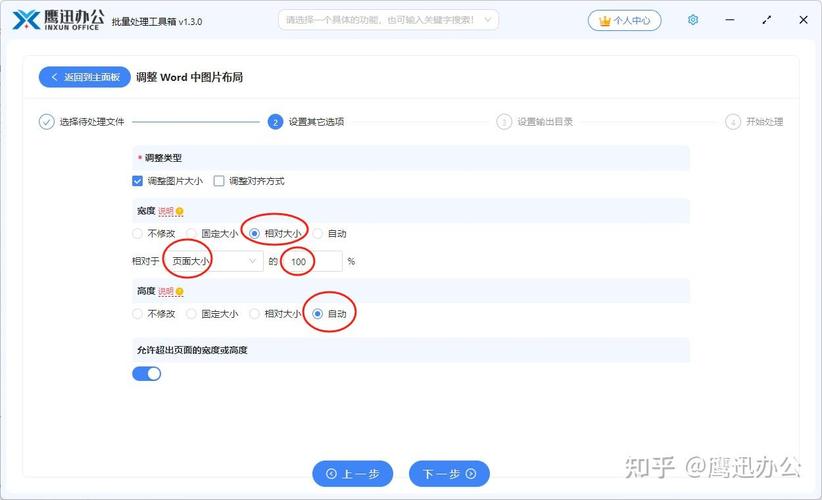The height and width of the screenshot is (500, 822).
Task: Click the 批量处理工具箱 v1.3.0 title text
Action: click(x=157, y=21)
